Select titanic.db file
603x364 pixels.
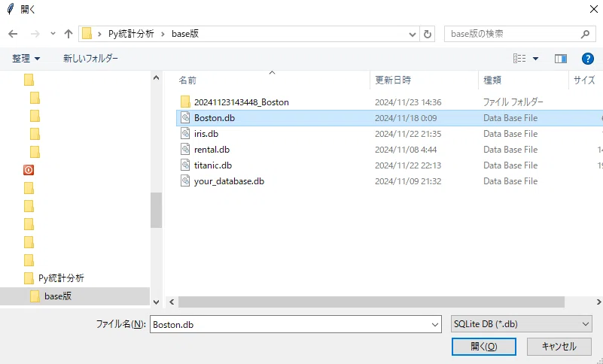[212, 165]
